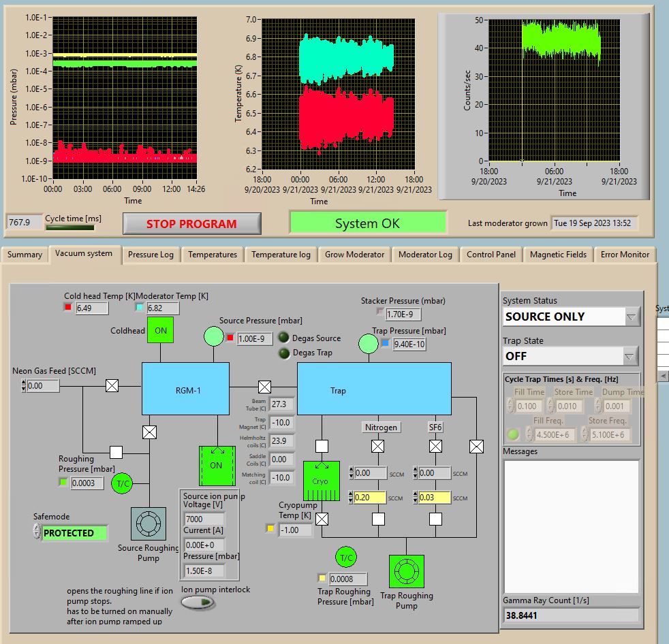
Task: Click the Nitrogen line valve icon
Action: point(377,447)
